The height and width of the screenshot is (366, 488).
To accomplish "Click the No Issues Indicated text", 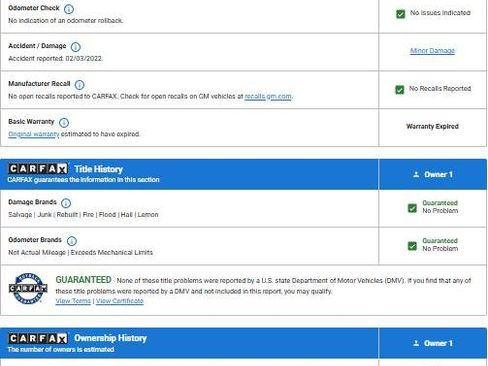I will tap(440, 13).
